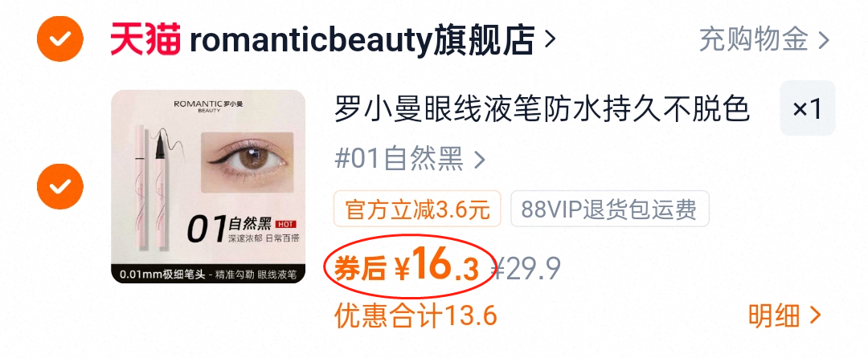Open the 充购物金 top-up link
This screenshot has width=868, height=358.
pos(753,39)
